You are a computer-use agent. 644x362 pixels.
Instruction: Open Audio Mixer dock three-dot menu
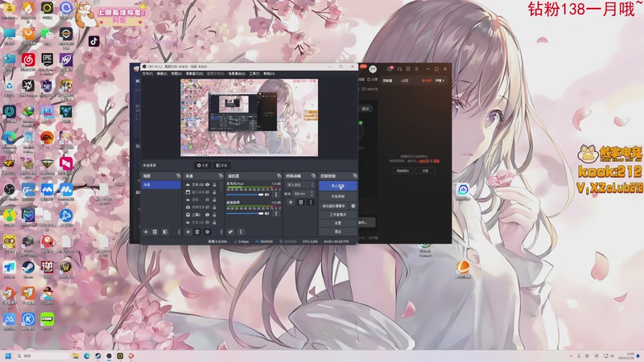[x=241, y=232]
